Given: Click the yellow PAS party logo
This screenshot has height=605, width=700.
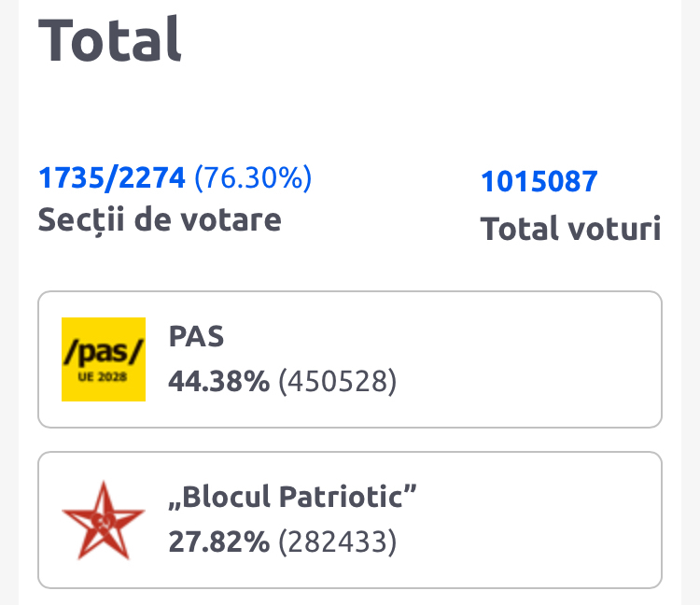Looking at the screenshot, I should pos(104,359).
